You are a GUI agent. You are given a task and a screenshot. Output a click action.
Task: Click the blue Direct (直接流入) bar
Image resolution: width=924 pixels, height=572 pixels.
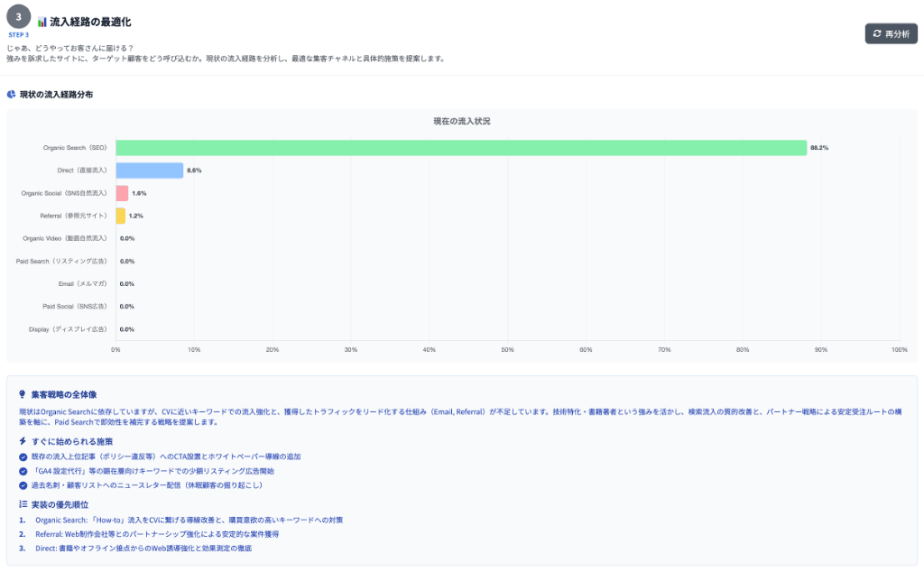click(150, 171)
